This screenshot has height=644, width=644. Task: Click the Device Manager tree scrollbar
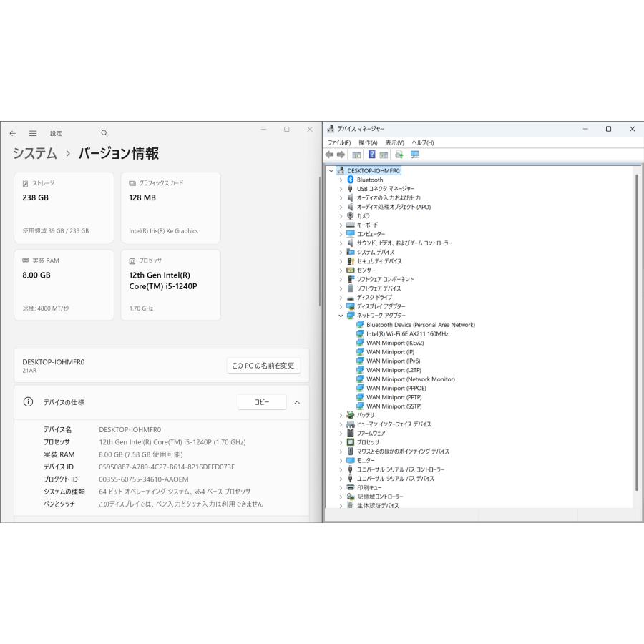coord(637,332)
